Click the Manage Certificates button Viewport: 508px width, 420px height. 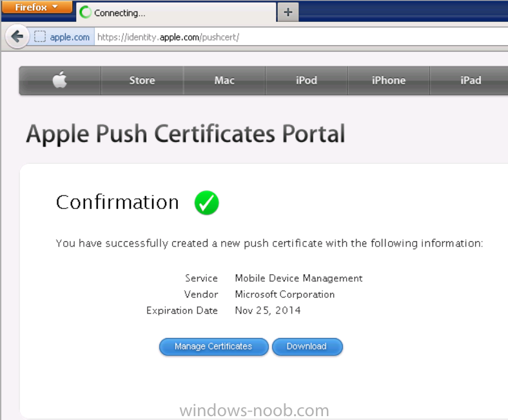(214, 346)
